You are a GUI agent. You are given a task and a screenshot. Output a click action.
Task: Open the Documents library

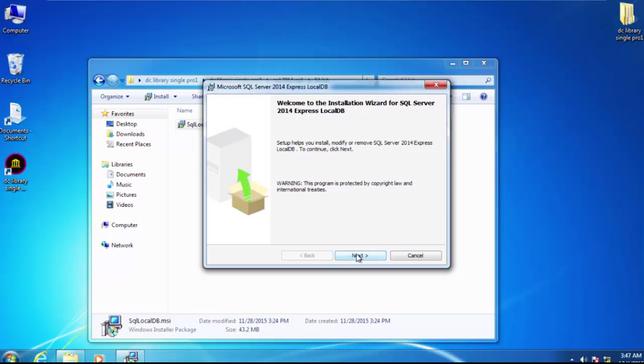(131, 174)
